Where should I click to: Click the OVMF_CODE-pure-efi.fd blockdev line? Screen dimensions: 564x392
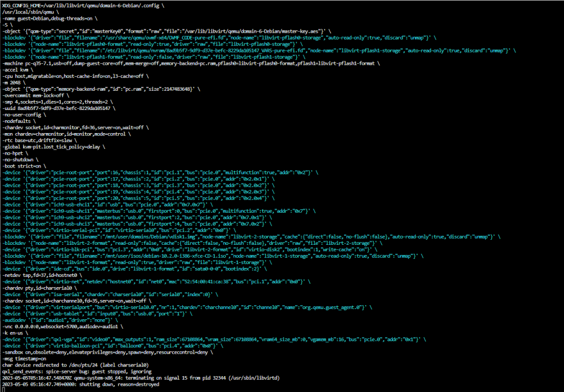pyautogui.click(x=219, y=38)
